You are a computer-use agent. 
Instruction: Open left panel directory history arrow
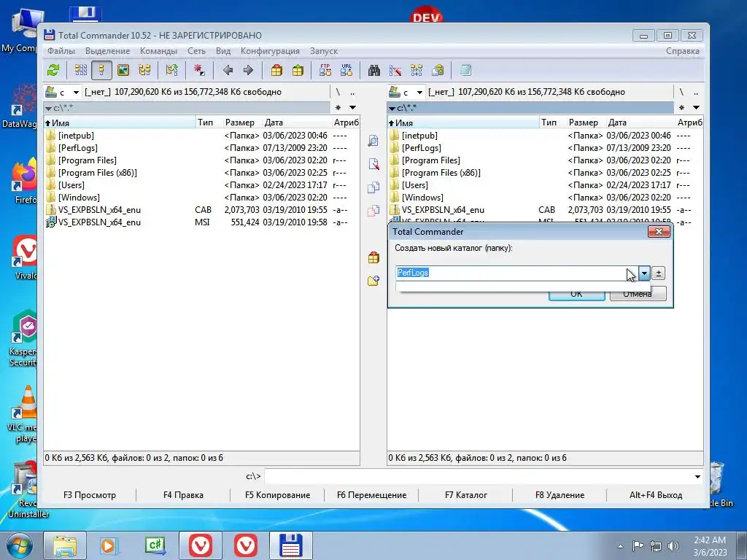coord(352,108)
